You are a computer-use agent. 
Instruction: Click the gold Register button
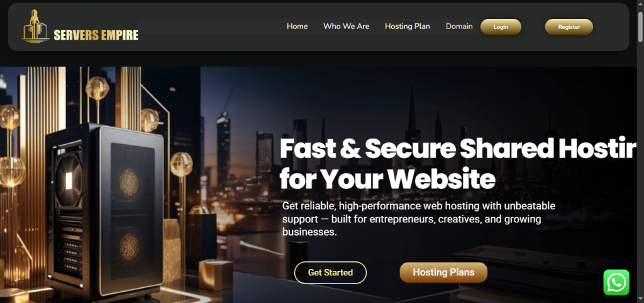tap(569, 27)
